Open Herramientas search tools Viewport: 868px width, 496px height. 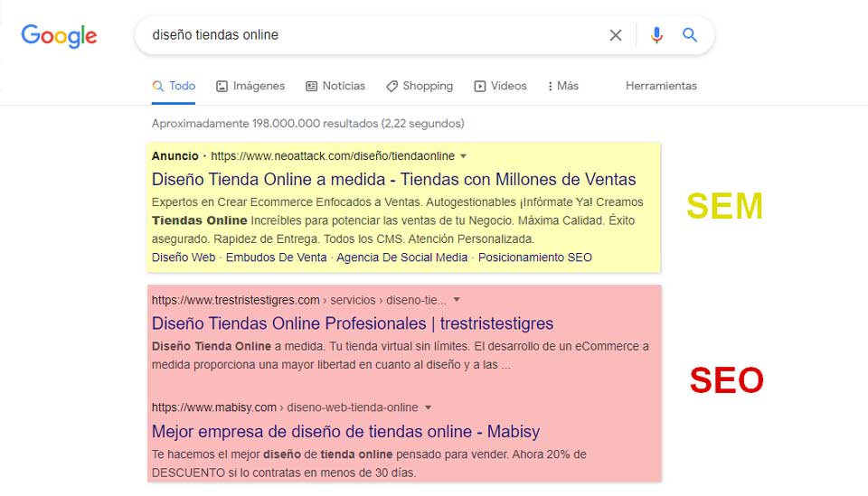tap(661, 86)
